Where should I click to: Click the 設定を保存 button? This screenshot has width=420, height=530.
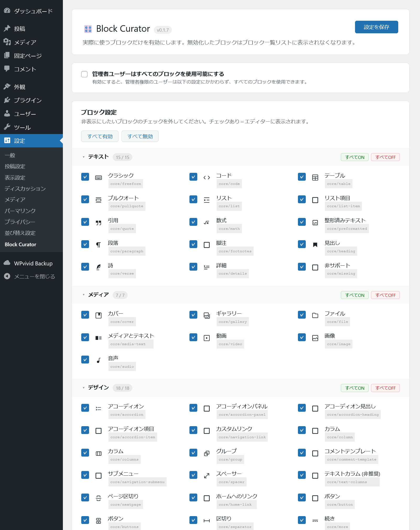376,27
